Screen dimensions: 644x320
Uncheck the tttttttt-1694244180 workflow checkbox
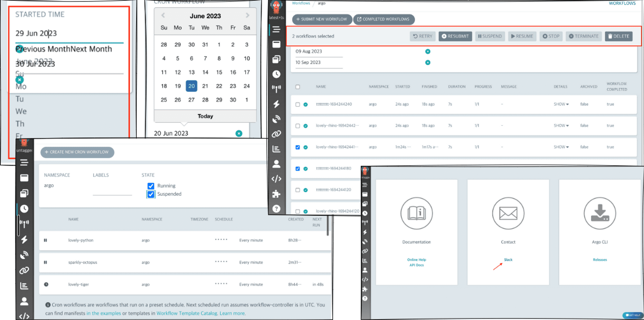click(x=298, y=169)
